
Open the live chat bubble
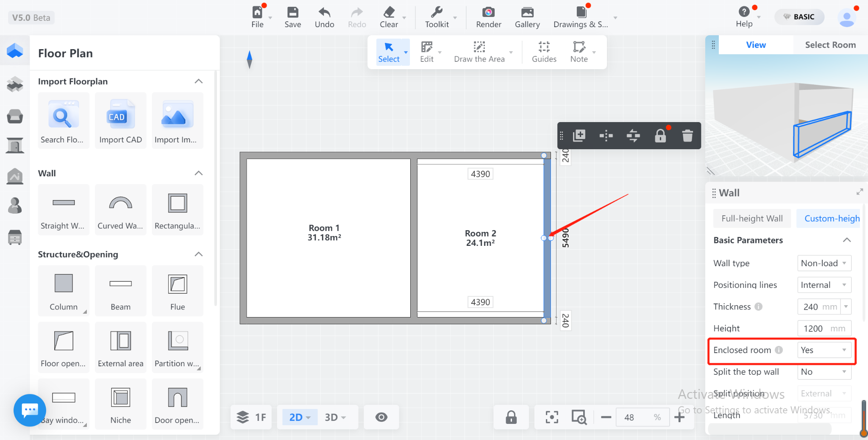(x=30, y=410)
